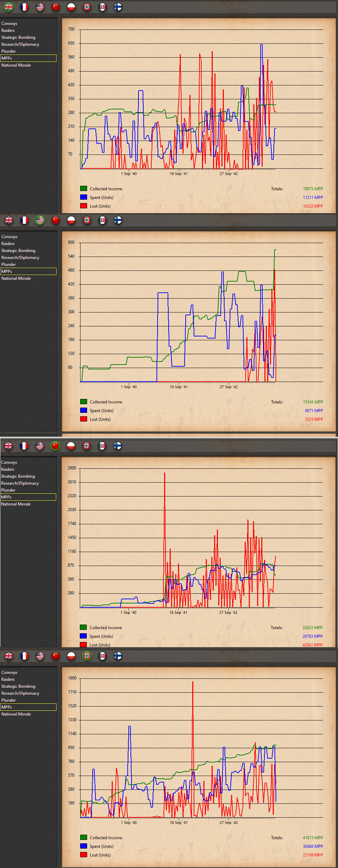Click the highlighted USA flag in the second panel

pos(40,220)
